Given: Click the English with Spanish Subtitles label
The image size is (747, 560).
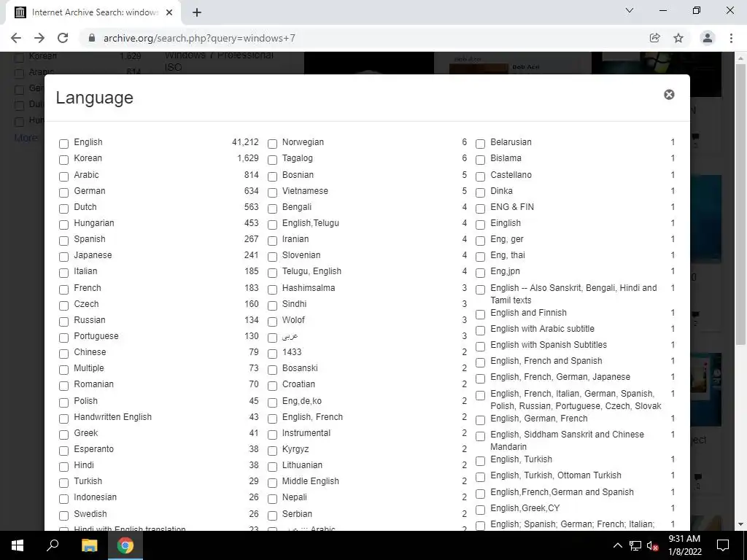Looking at the screenshot, I should [x=549, y=345].
